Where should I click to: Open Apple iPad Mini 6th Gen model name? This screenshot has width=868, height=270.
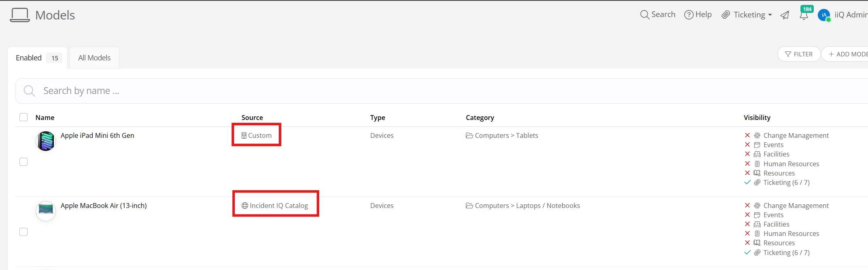pos(98,135)
